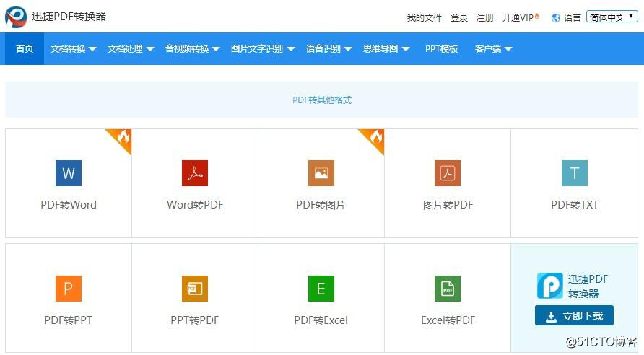Open the 简体中文 language dropdown
Viewport: 644px width, 355px height.
pyautogui.click(x=612, y=17)
